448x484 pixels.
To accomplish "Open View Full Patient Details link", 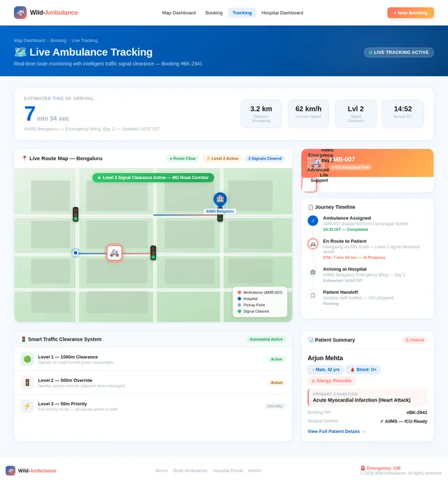I will click(x=337, y=432).
